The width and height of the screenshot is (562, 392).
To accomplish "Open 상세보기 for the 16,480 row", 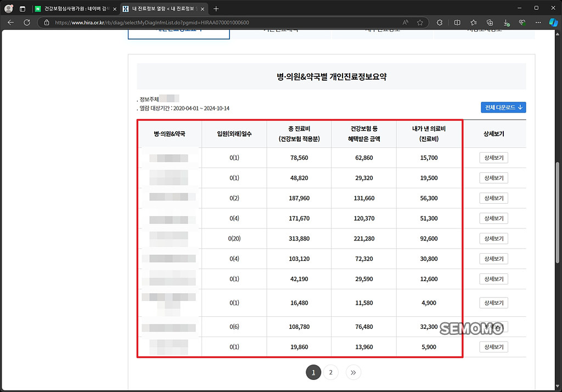I will tap(493, 303).
